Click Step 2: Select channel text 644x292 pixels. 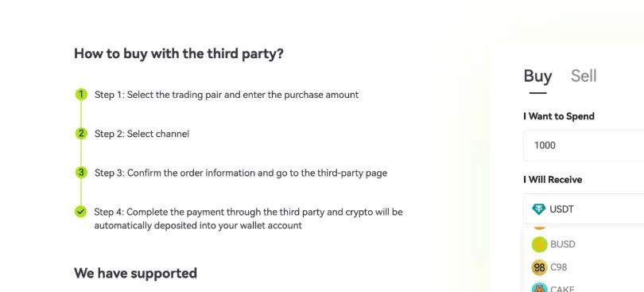[142, 134]
